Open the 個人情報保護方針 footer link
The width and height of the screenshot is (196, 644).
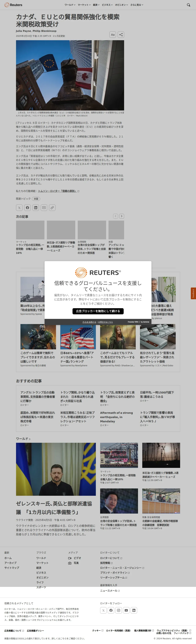(144, 630)
